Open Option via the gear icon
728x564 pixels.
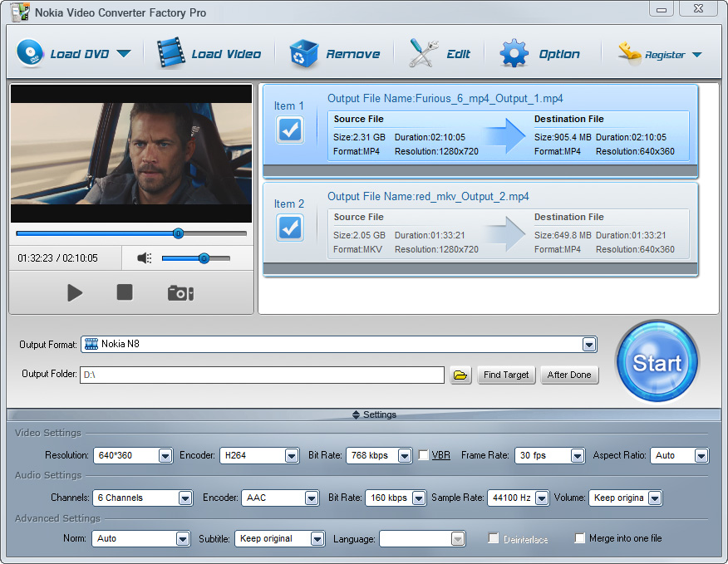(x=514, y=53)
